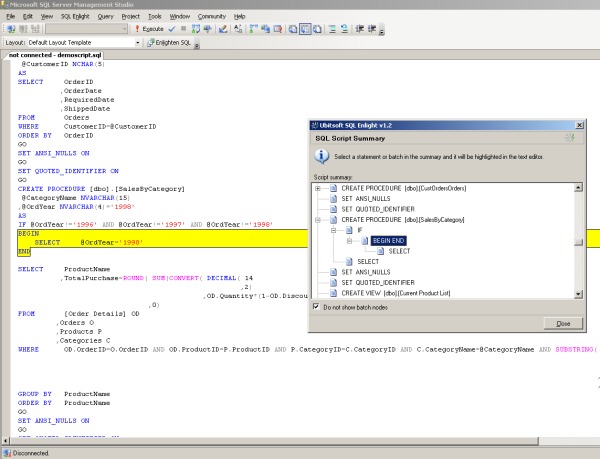
Task: Open the Help menu
Action: click(x=240, y=16)
